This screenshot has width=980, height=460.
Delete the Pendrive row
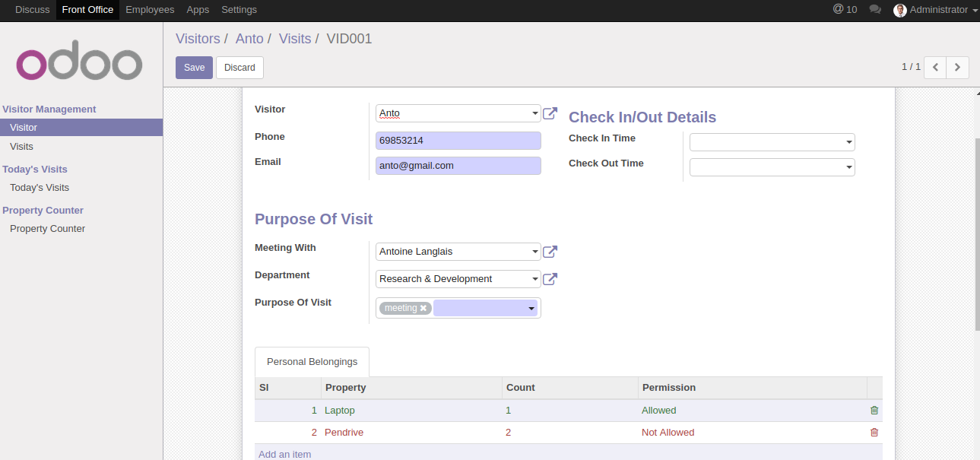click(874, 433)
